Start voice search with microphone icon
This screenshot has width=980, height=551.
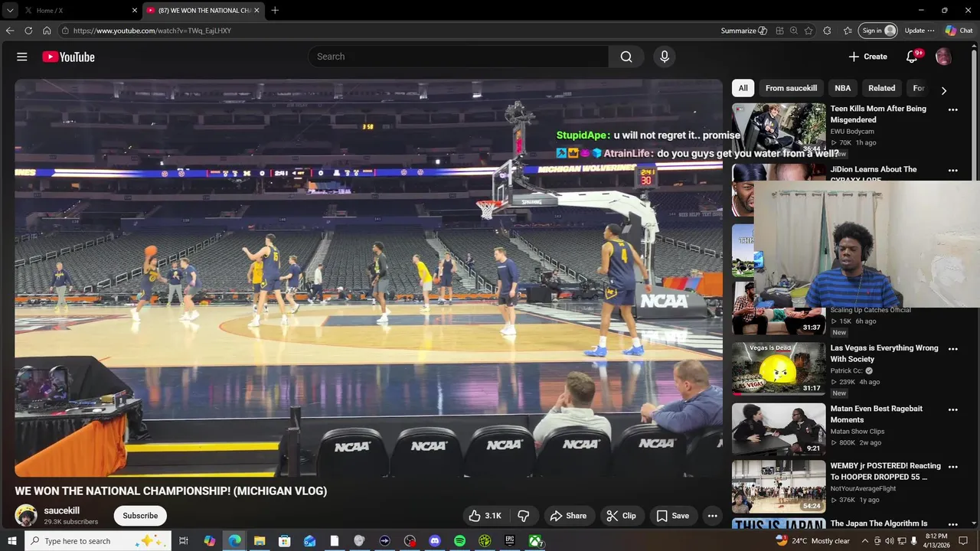[665, 57]
